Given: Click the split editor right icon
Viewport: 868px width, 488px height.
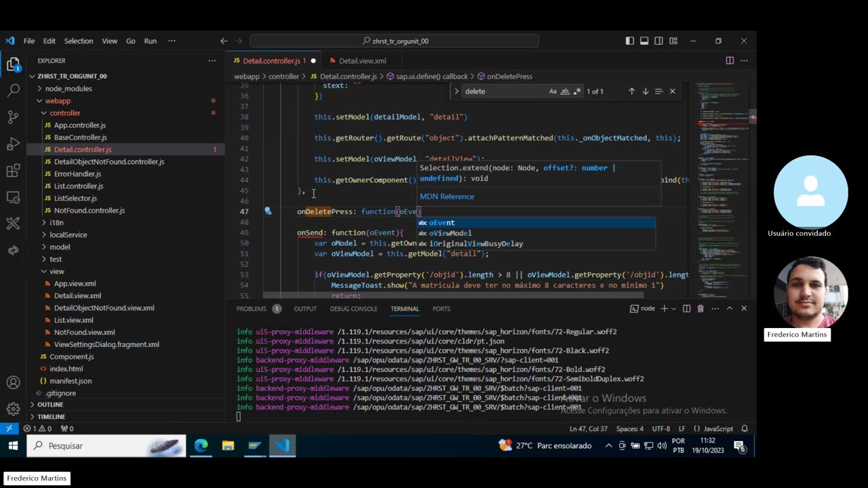Looking at the screenshot, I should (730, 61).
